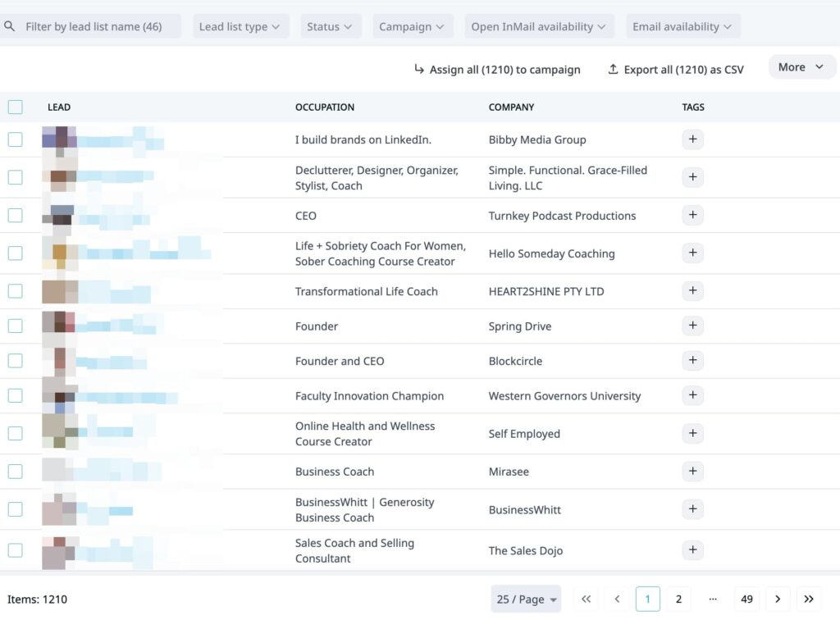Image resolution: width=840 pixels, height=620 pixels.
Task: Select the Bibby Media Group lead checkbox
Action: tap(15, 139)
